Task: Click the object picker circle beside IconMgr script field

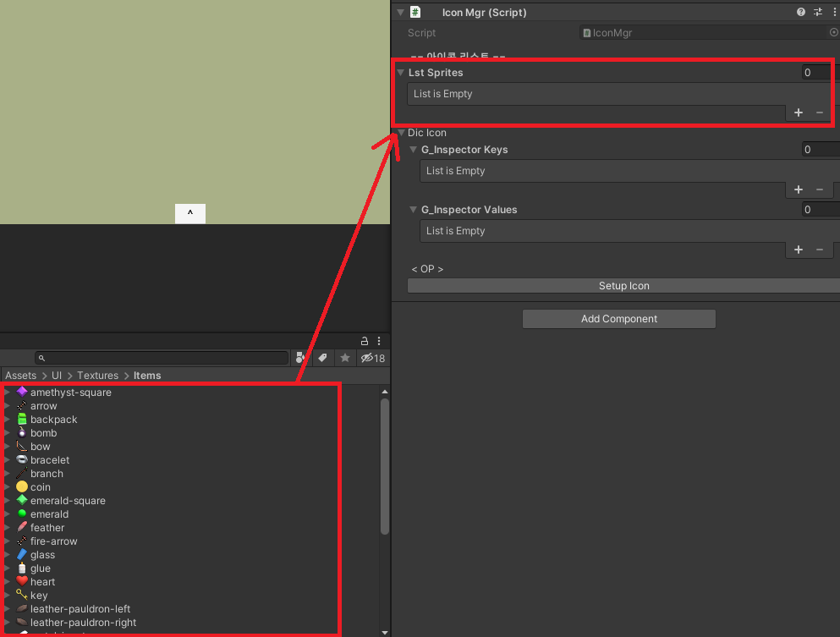Action: (x=832, y=32)
